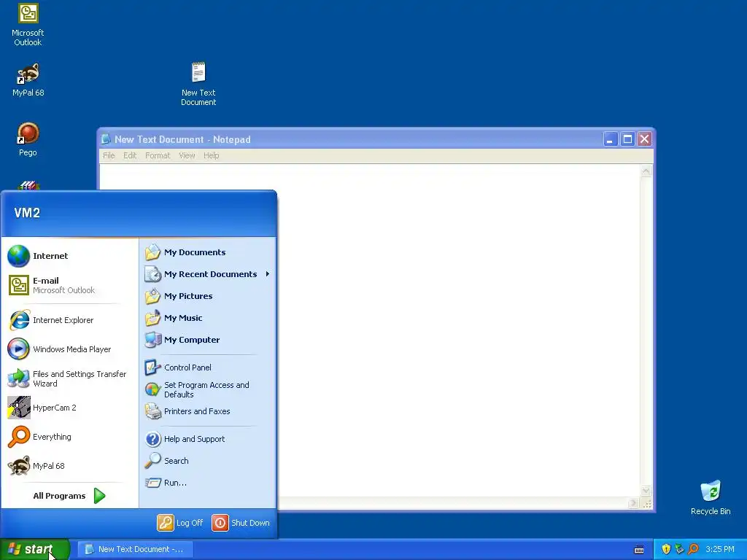The width and height of the screenshot is (747, 560).
Task: Close the Notepad window
Action: (645, 139)
